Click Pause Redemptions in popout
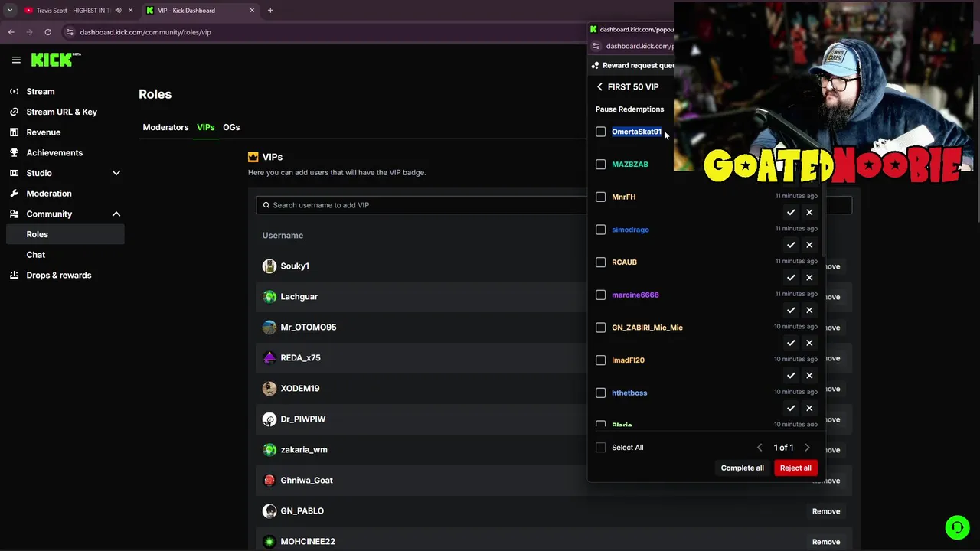The width and height of the screenshot is (980, 551). point(629,109)
